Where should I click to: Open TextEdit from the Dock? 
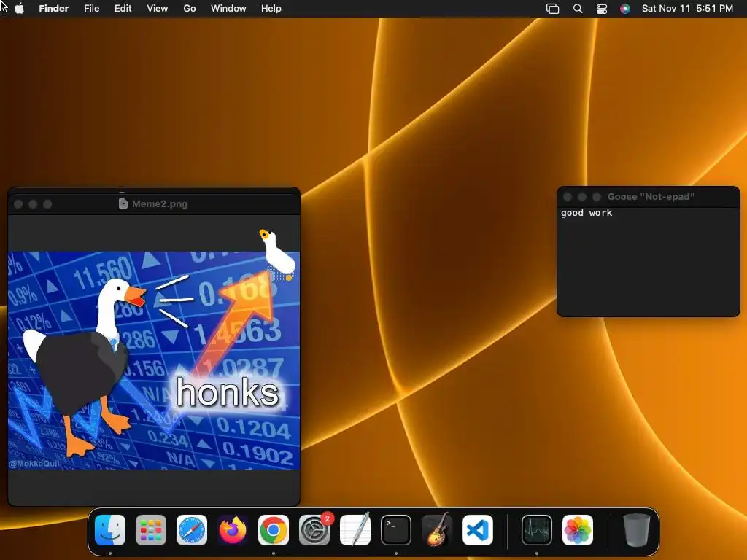(x=355, y=530)
